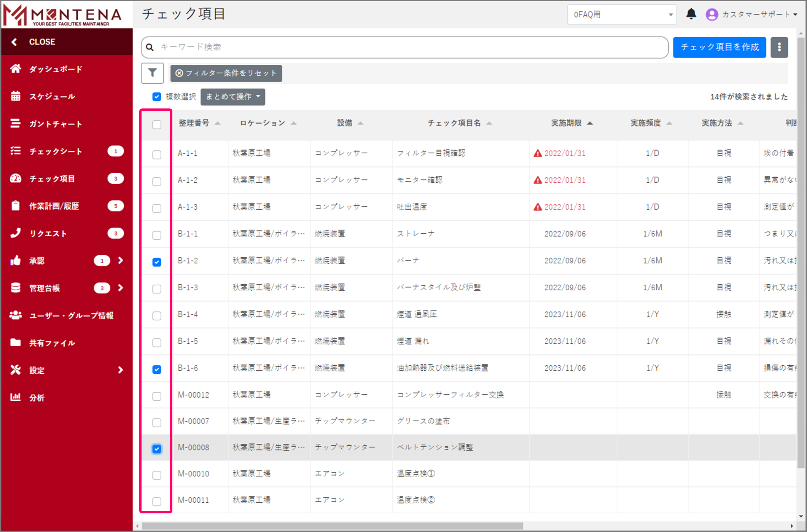Click the ガントチャート bars icon
807x532 pixels.
click(x=16, y=124)
